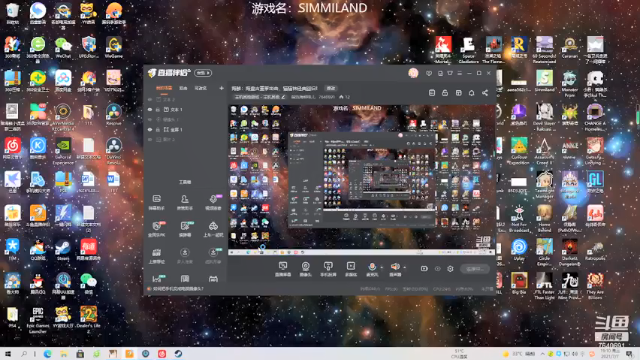Open taskbar search
The width and height of the screenshot is (640, 360).
(x=24, y=354)
